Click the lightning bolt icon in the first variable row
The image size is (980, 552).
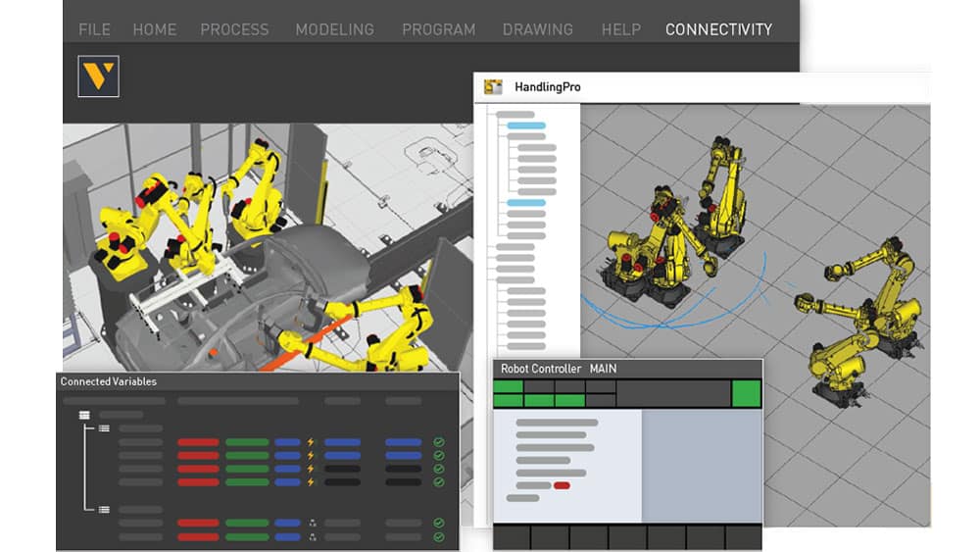point(311,442)
